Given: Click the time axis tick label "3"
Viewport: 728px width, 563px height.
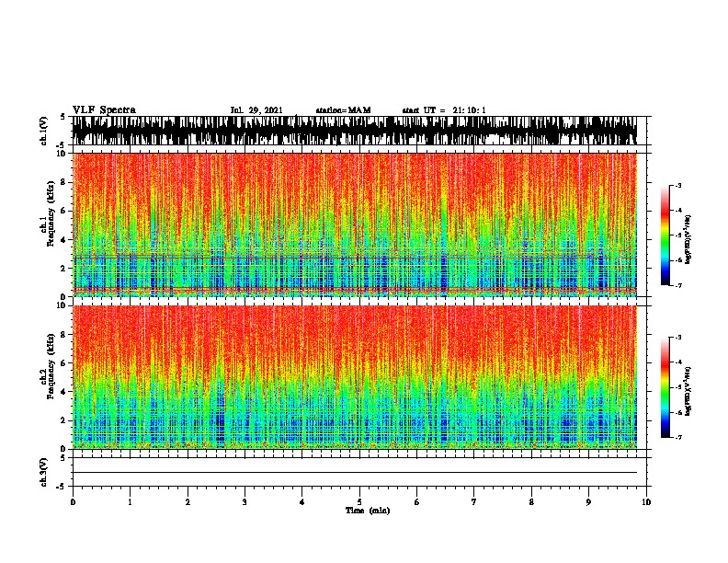Looking at the screenshot, I should (245, 502).
